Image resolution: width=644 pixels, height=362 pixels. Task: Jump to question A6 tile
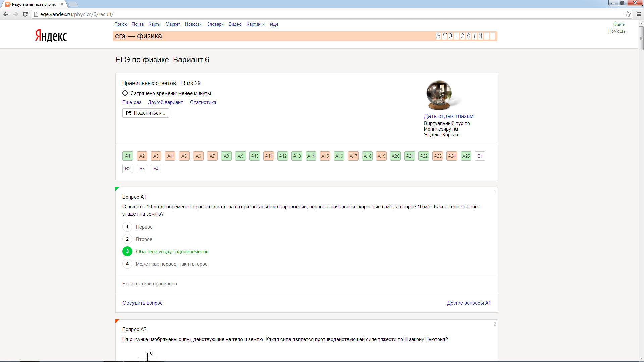[x=198, y=156]
